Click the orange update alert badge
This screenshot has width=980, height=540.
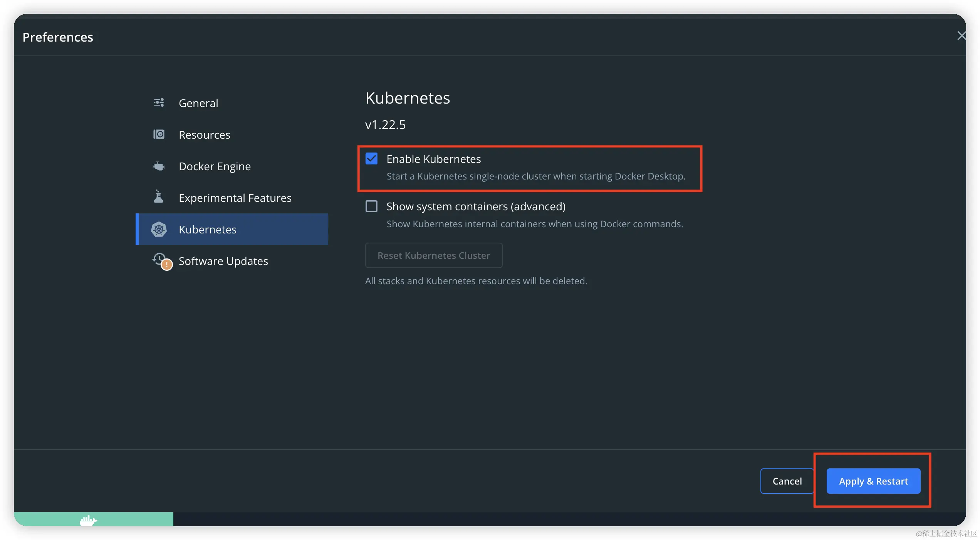click(x=166, y=265)
